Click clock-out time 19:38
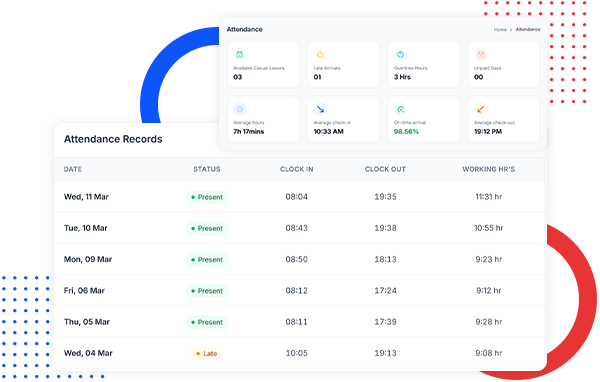The height and width of the screenshot is (382, 600). 385,228
